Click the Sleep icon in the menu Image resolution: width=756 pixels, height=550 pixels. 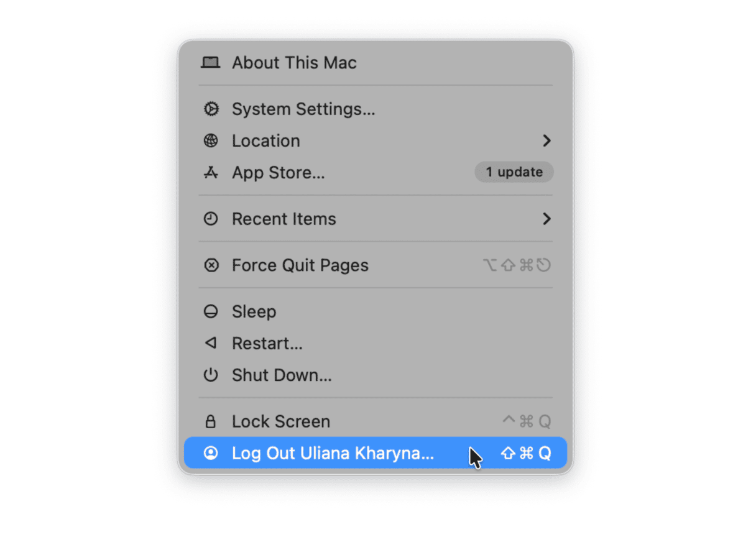click(211, 312)
